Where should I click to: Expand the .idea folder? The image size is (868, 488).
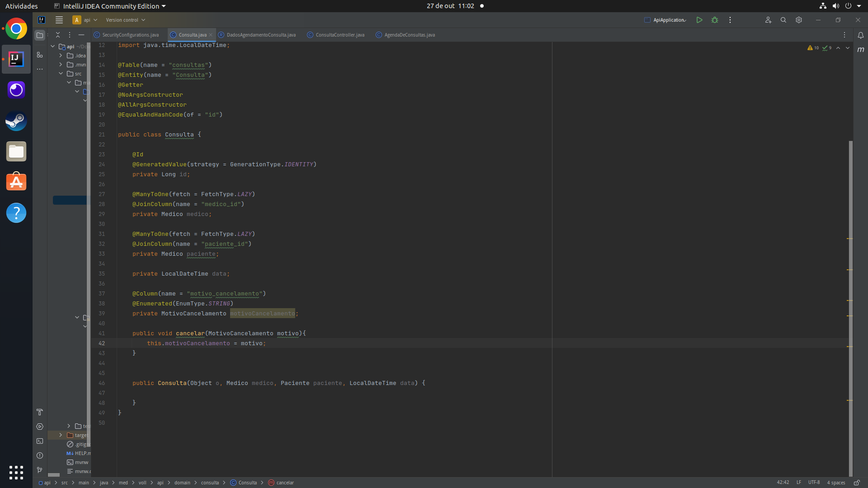tap(61, 56)
